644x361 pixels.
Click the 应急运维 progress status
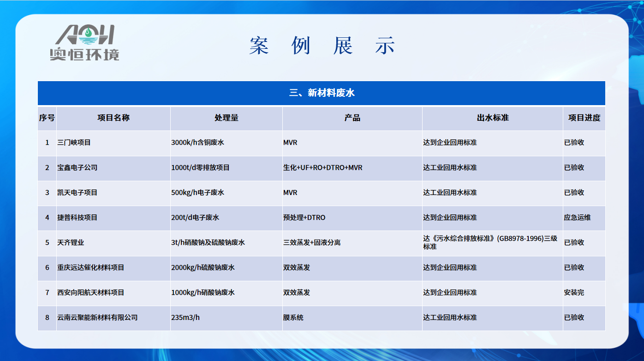[x=577, y=218]
